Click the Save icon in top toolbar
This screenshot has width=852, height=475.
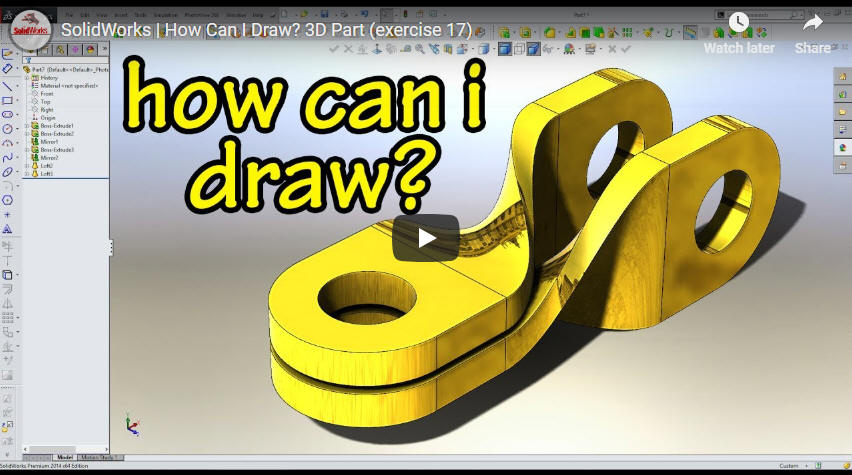pyautogui.click(x=324, y=14)
